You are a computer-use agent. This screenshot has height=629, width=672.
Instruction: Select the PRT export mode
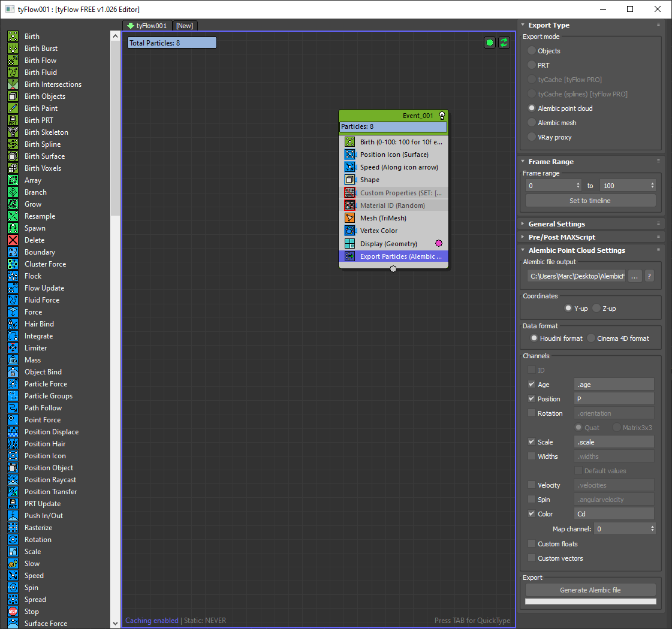point(532,65)
